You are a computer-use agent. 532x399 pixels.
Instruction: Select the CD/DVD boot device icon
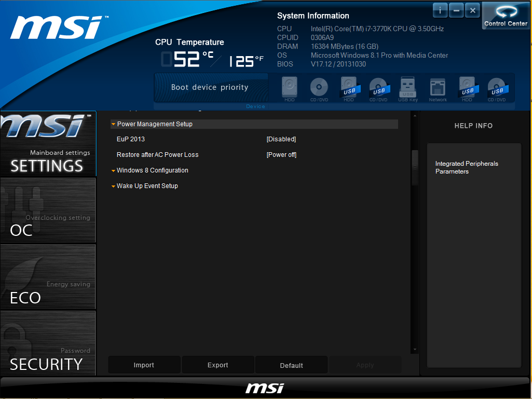click(x=319, y=89)
